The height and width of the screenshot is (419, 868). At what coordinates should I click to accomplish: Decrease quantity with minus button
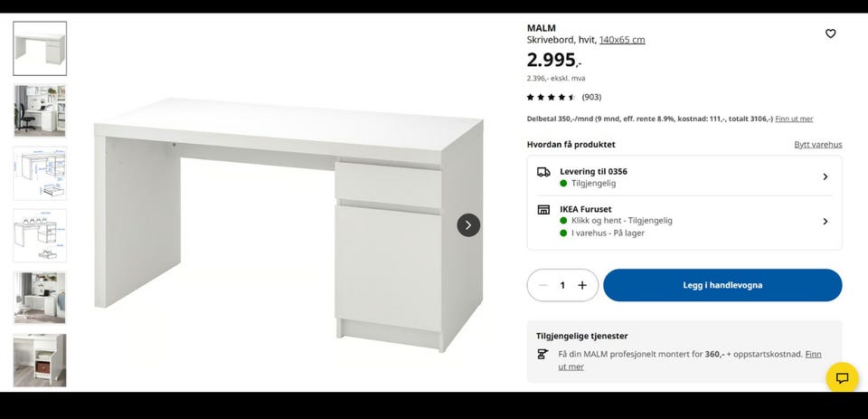click(543, 285)
